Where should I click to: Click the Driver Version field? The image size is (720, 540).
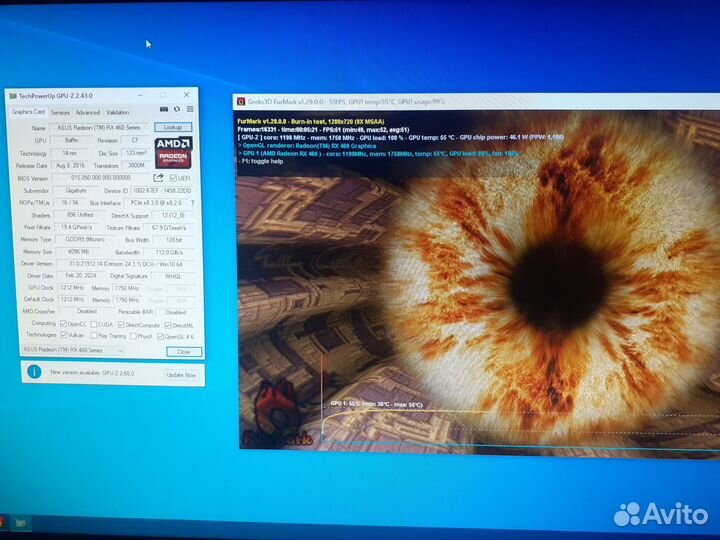pyautogui.click(x=125, y=264)
